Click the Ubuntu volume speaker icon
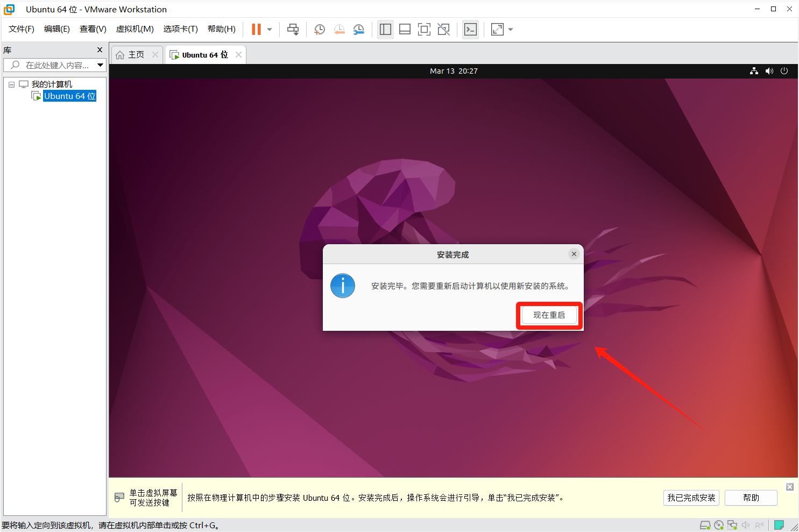The width and height of the screenshot is (799, 532). pos(769,71)
